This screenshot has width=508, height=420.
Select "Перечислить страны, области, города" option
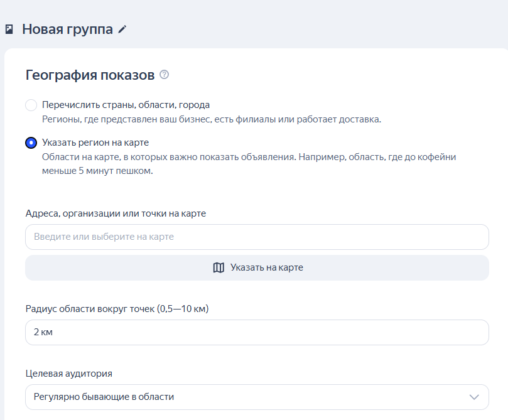point(31,105)
